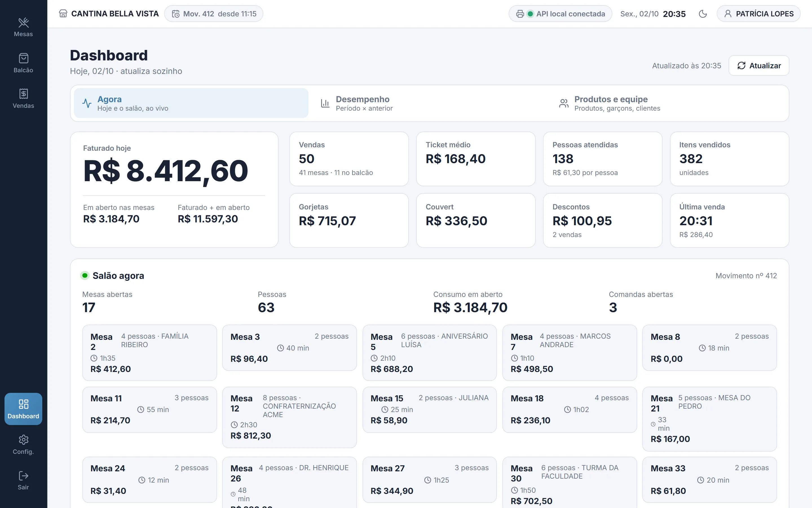Click the bar chart icon on Desempenho

(325, 103)
